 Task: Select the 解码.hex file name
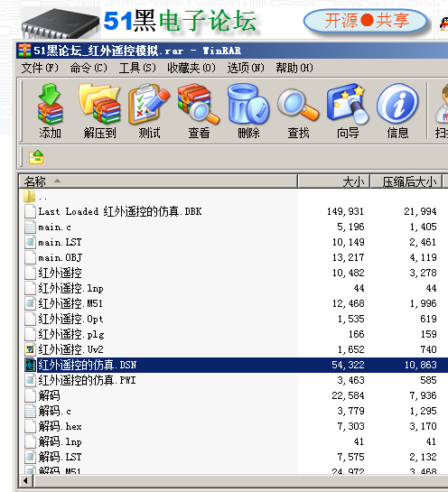pos(60,426)
